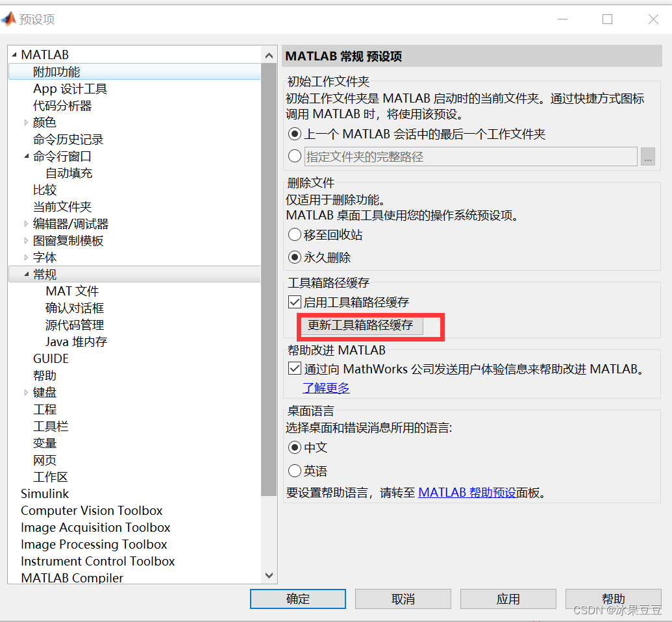672x622 pixels.
Task: Expand the 字体 tree node
Action: [26, 258]
